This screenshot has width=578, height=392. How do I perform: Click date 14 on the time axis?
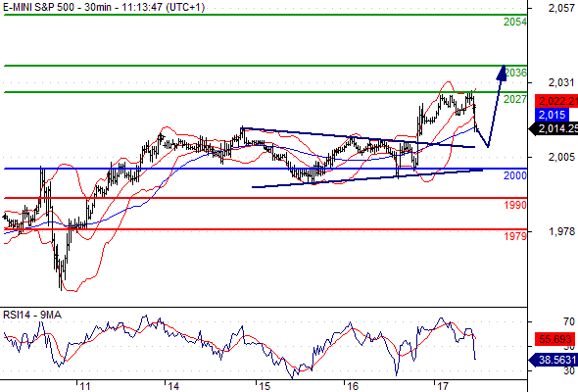click(x=173, y=386)
